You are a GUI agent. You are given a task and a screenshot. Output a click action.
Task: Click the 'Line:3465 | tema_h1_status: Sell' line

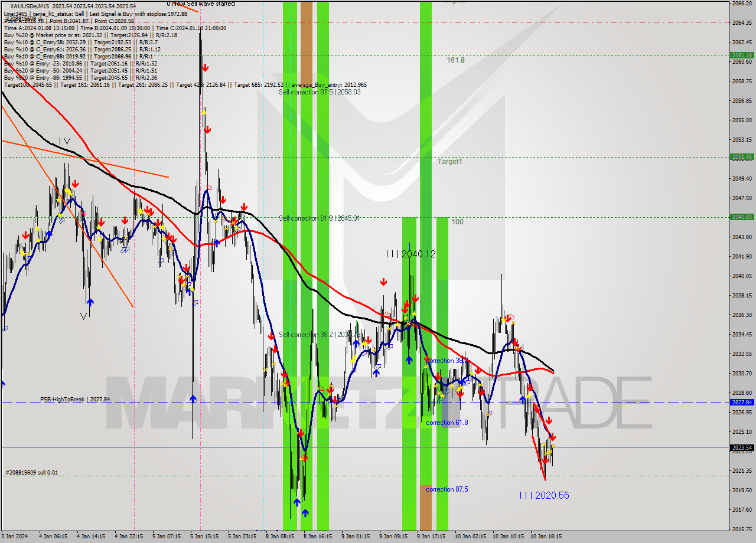pyautogui.click(x=95, y=14)
